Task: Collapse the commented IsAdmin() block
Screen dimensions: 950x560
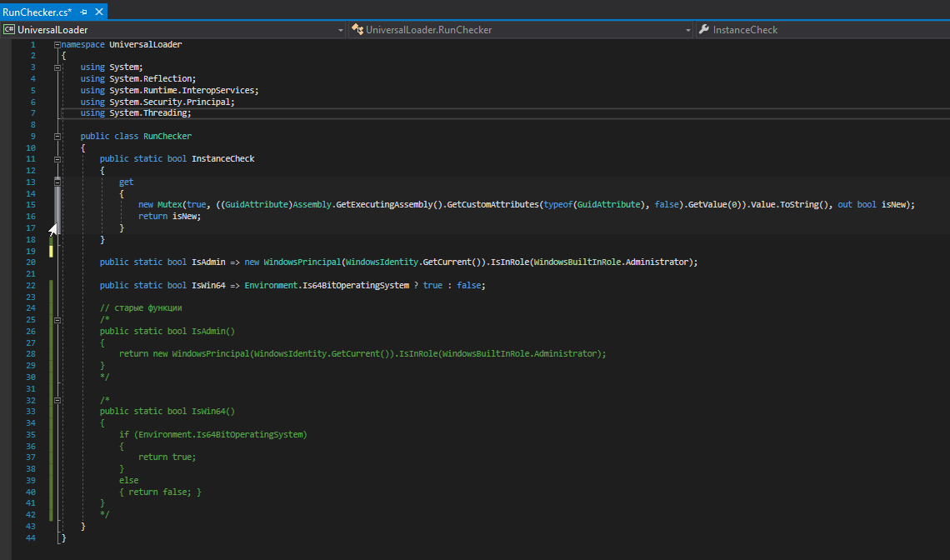Action: pos(57,320)
